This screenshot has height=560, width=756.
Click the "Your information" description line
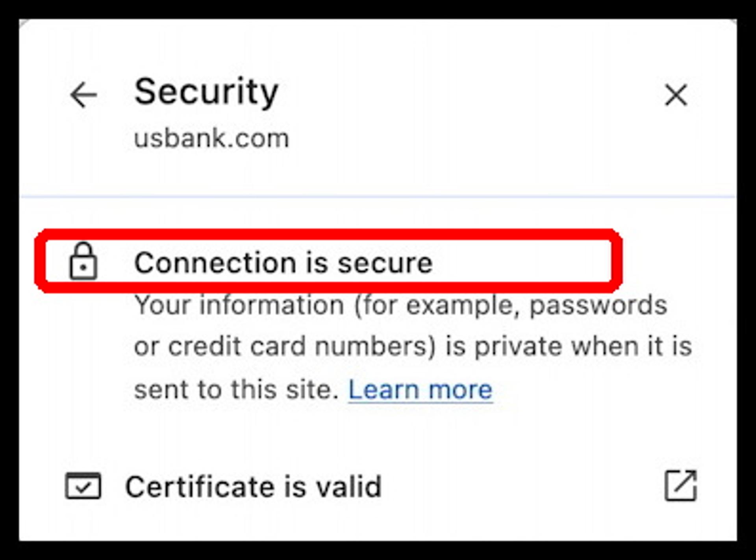[400, 305]
